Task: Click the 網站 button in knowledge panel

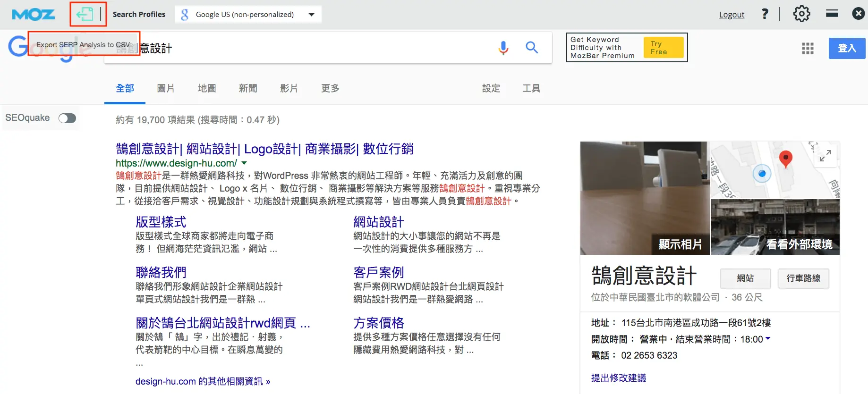Action: [746, 278]
